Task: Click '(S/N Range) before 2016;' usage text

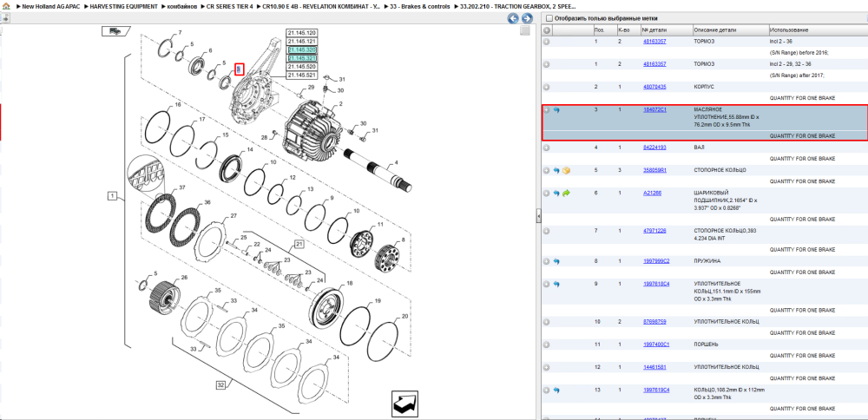Action: [x=799, y=53]
